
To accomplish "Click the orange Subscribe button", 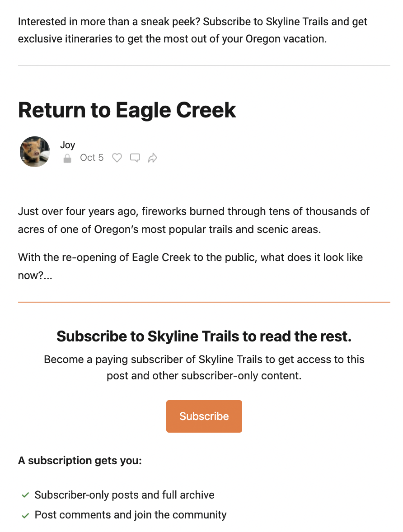I will click(x=204, y=416).
